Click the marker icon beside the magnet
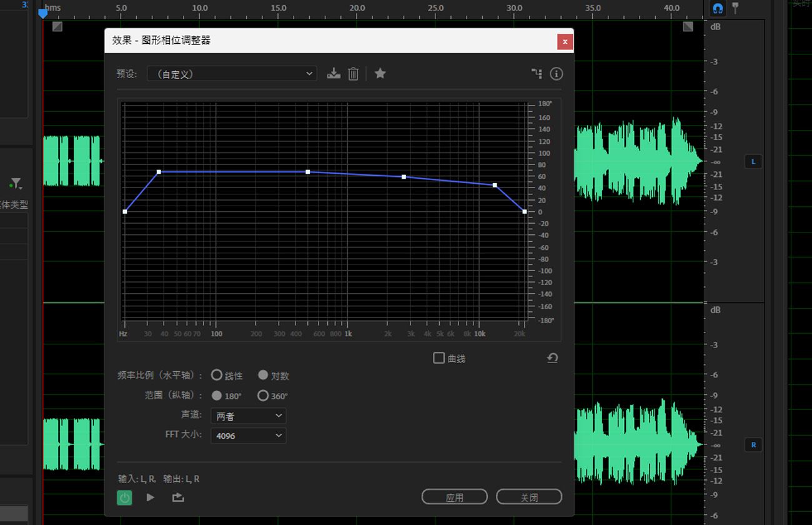812x525 pixels. click(735, 8)
